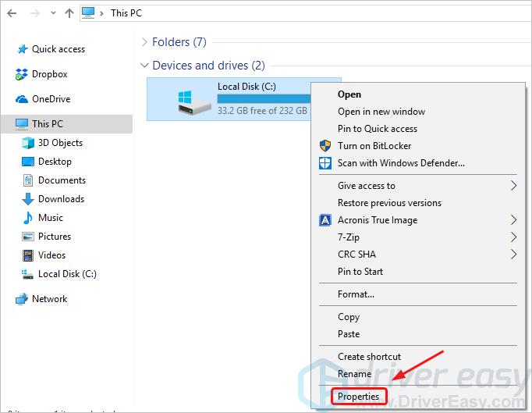Image resolution: width=532 pixels, height=413 pixels.
Task: Choose Properties from the context menu
Action: point(358,397)
